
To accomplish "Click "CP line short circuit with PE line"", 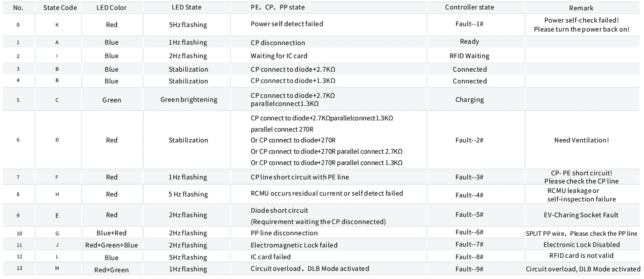I will 300,177.
